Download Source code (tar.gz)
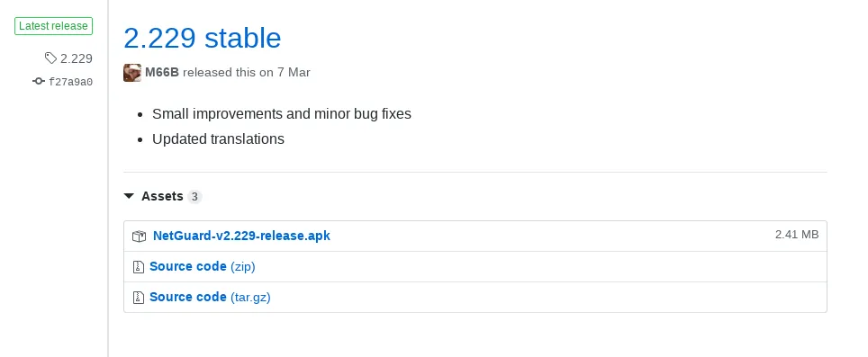This screenshot has height=357, width=868. pyautogui.click(x=210, y=298)
